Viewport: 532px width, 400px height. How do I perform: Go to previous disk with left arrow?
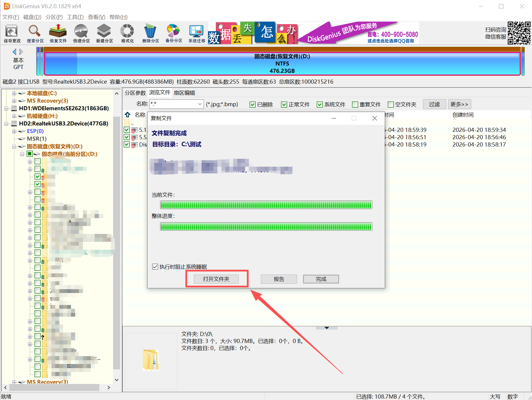pos(15,52)
